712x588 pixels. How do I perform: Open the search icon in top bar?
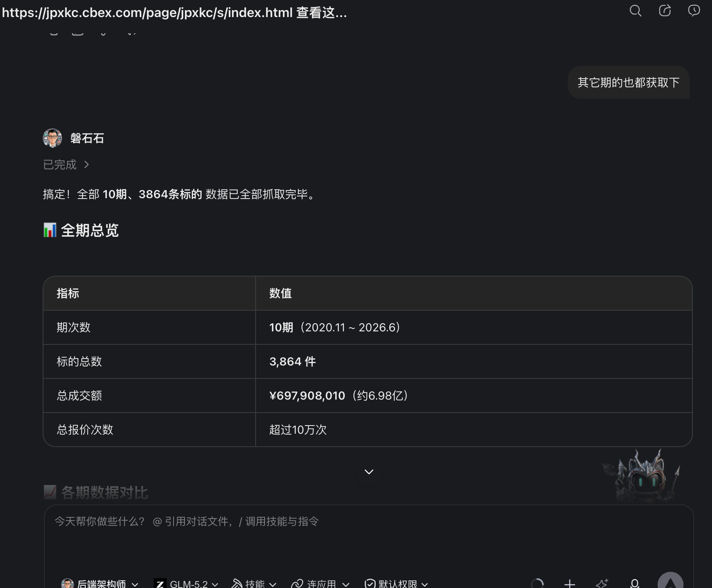coord(635,11)
